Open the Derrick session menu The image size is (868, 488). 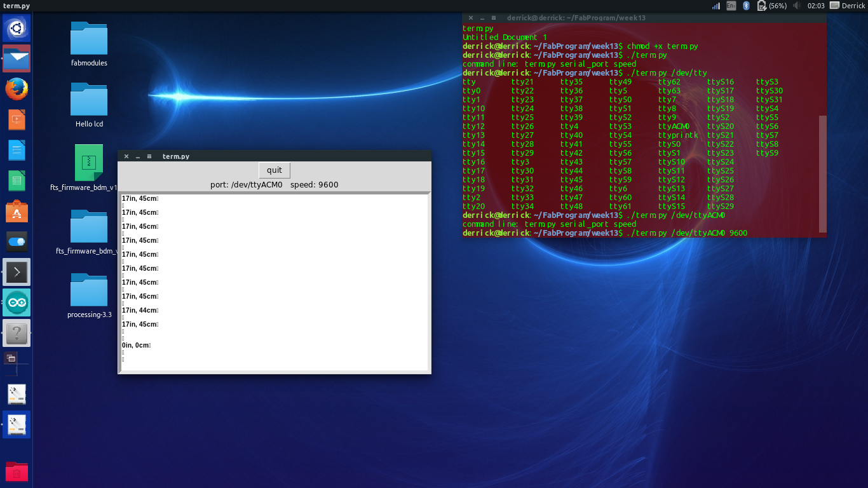pos(847,6)
